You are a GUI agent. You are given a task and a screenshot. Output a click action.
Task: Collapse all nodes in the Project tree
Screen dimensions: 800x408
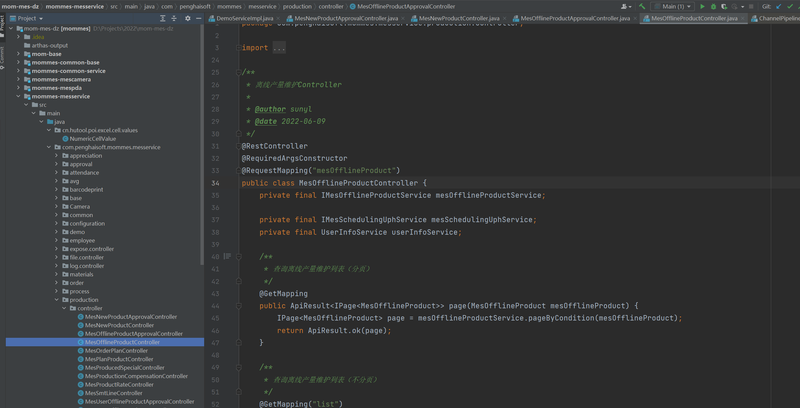pos(174,18)
